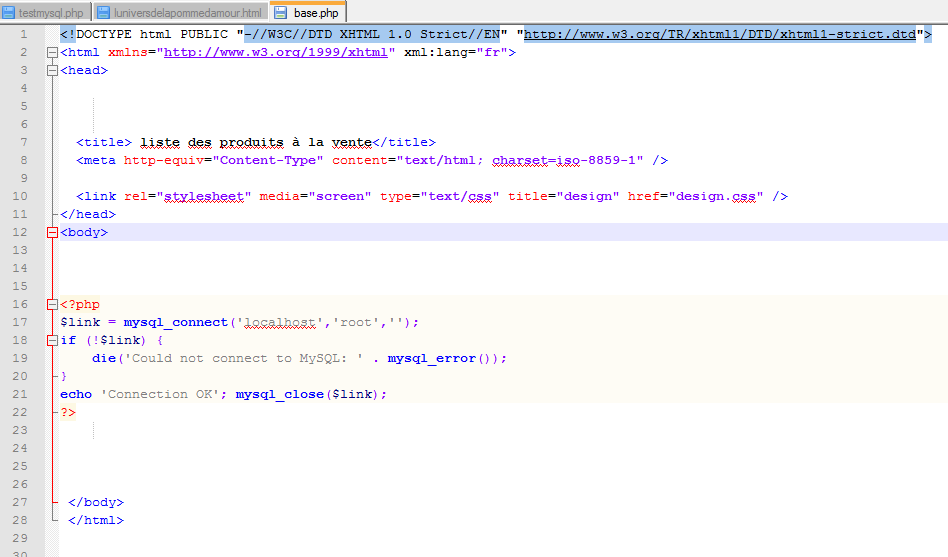This screenshot has width=948, height=557.
Task: Click the save icon on testmysql.php tab
Action: coord(9,13)
